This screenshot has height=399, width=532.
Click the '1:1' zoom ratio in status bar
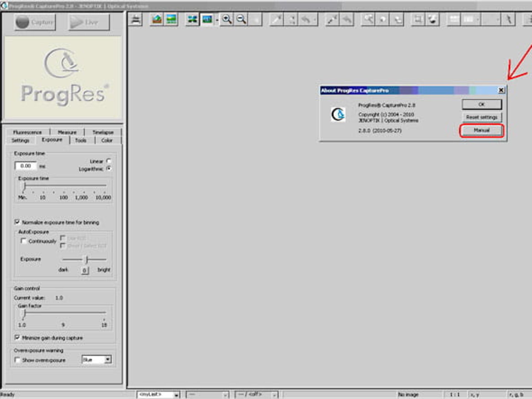455,394
